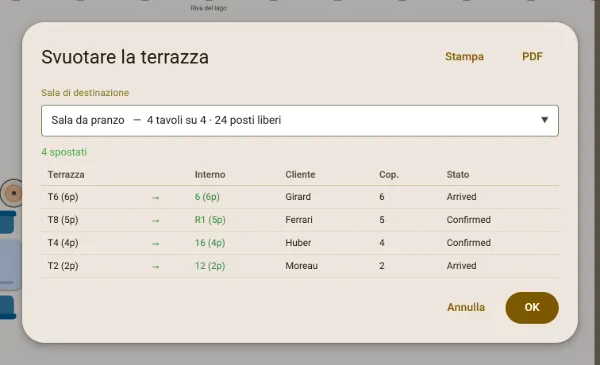Image resolution: width=600 pixels, height=365 pixels.
Task: Click the Stampa button
Action: [x=464, y=57]
